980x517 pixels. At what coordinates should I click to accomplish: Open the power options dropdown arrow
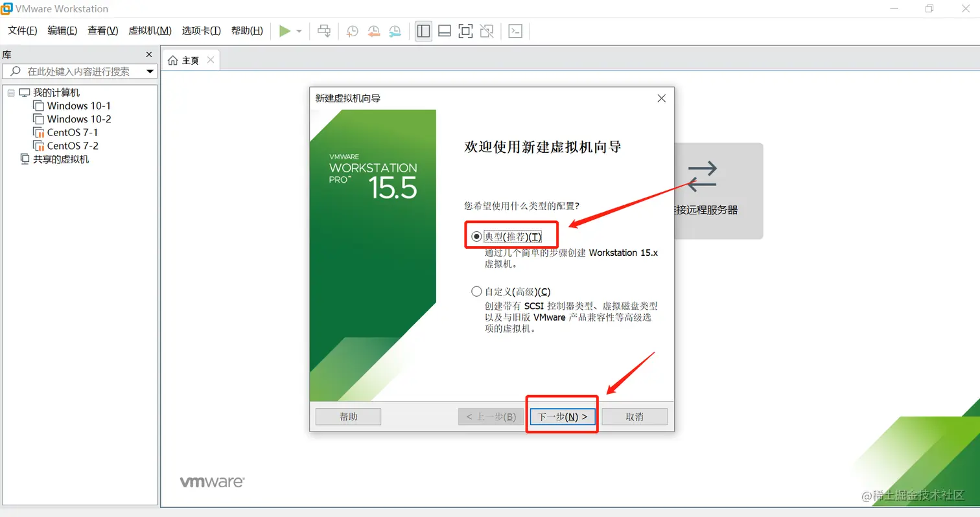tap(299, 30)
